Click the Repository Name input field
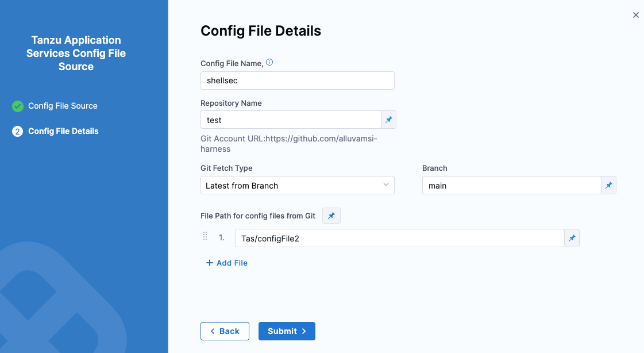The width and height of the screenshot is (644, 353). click(x=291, y=120)
